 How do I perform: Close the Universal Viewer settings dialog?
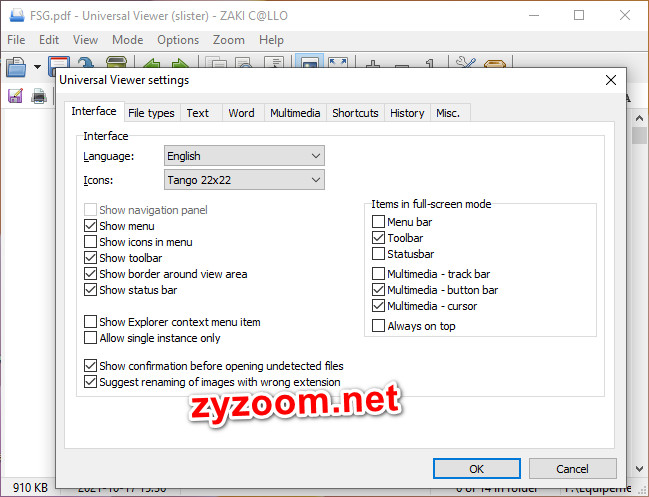click(x=611, y=80)
